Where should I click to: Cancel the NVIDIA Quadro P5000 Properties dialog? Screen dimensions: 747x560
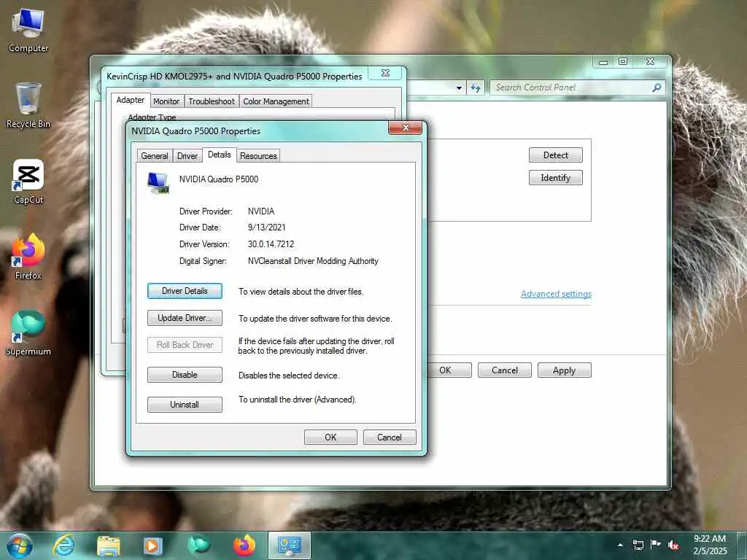tap(390, 437)
